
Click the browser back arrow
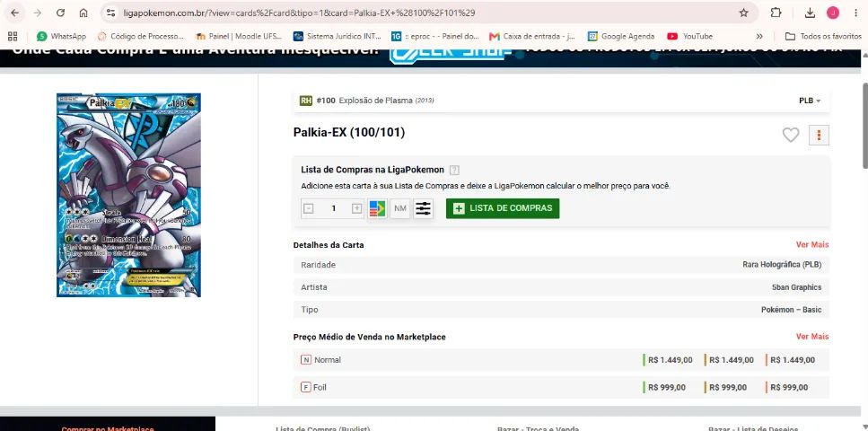click(x=14, y=13)
